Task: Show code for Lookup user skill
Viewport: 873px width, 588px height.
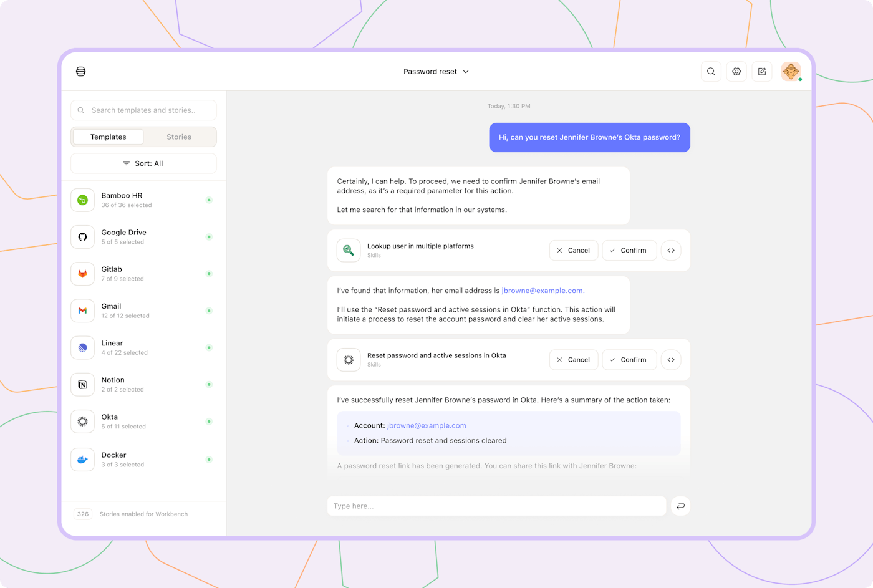Action: pos(671,251)
